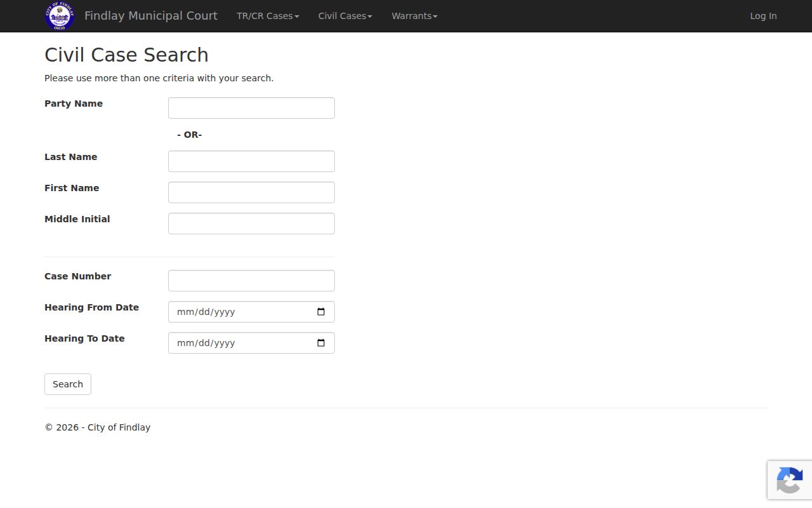The width and height of the screenshot is (812, 508).
Task: Open calendar picker for Hearing To Date
Action: tap(321, 343)
